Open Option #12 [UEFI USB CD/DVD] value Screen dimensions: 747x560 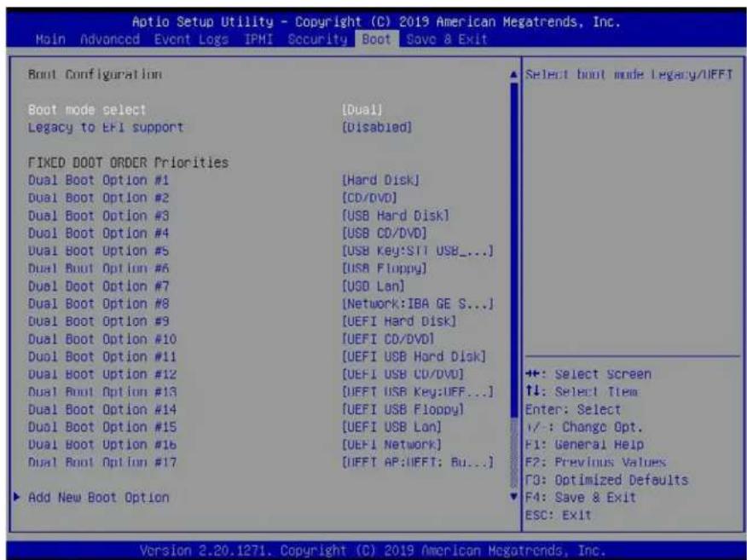[x=403, y=374]
